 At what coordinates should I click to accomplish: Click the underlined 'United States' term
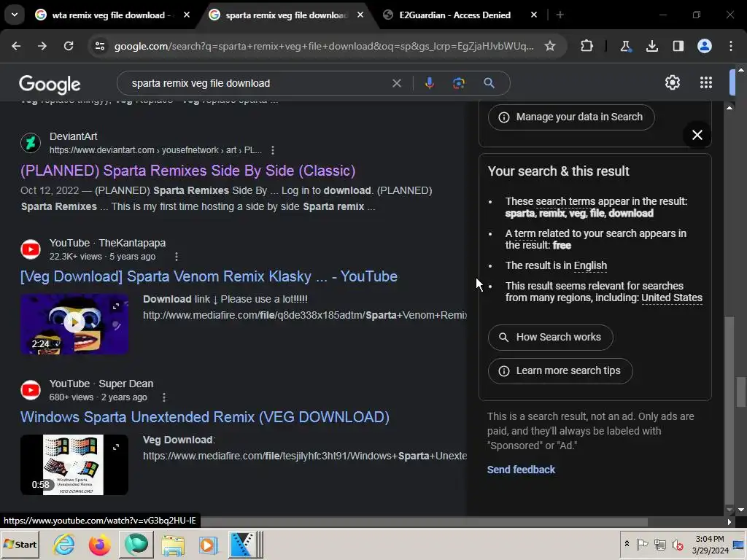pyautogui.click(x=672, y=297)
